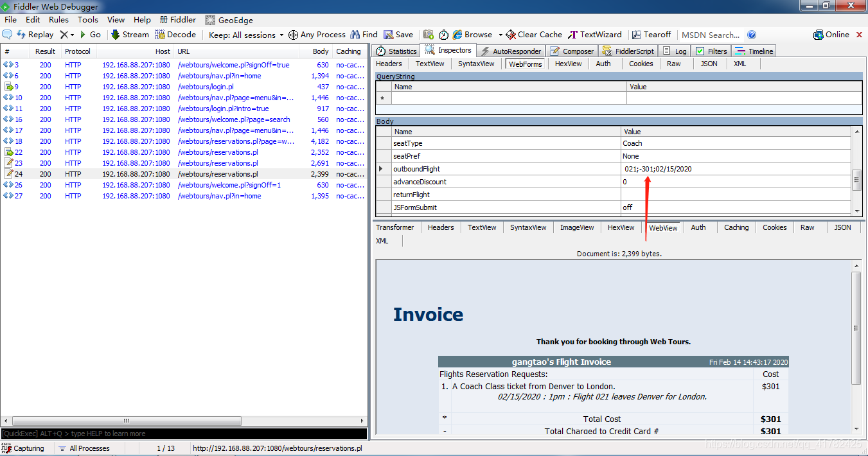Viewport: 868px width, 456px height.
Task: Open the All Processes status filter
Action: click(84, 448)
